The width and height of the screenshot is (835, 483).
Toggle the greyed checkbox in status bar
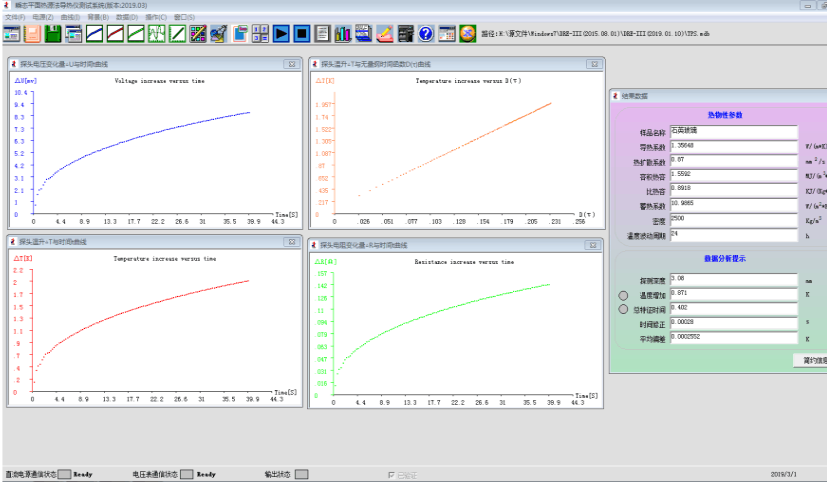click(391, 474)
